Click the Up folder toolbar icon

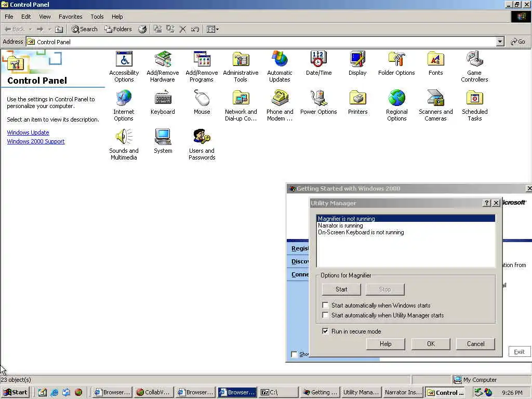pos(59,29)
